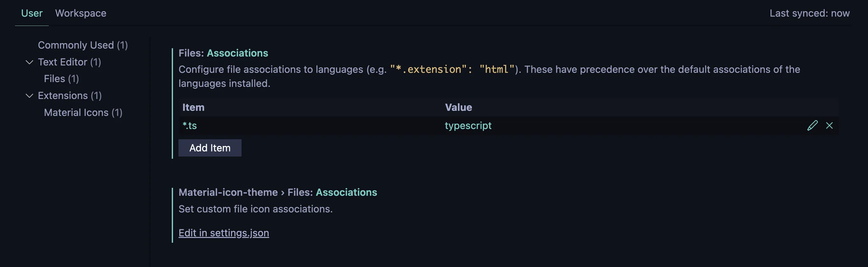This screenshot has width=868, height=267.
Task: Collapse the Text Editor tree section
Action: tap(30, 62)
